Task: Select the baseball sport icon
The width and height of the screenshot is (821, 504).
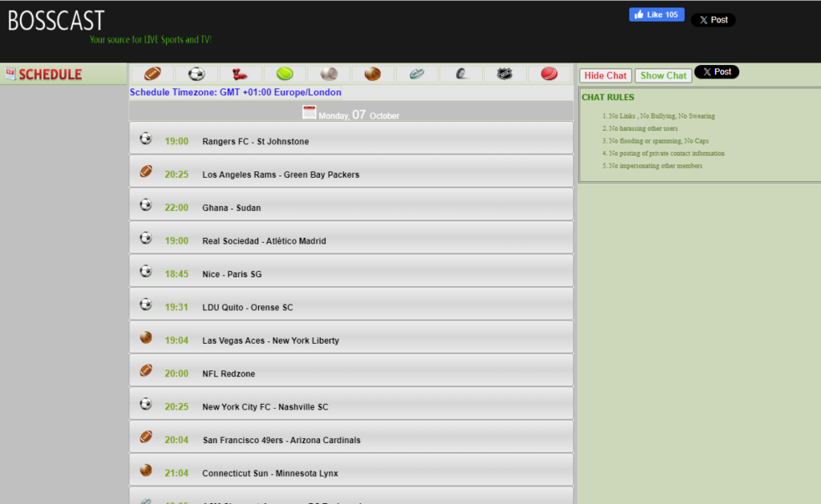Action: click(328, 74)
